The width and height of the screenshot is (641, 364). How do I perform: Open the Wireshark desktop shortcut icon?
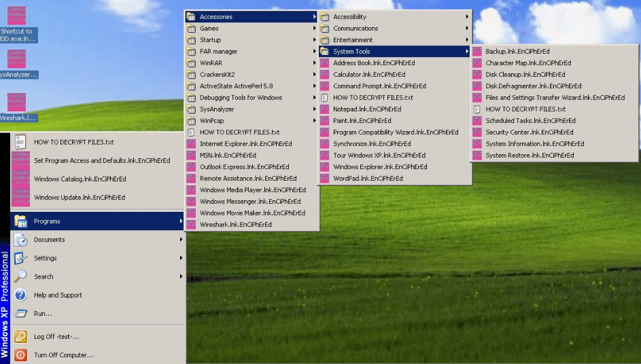(16, 102)
